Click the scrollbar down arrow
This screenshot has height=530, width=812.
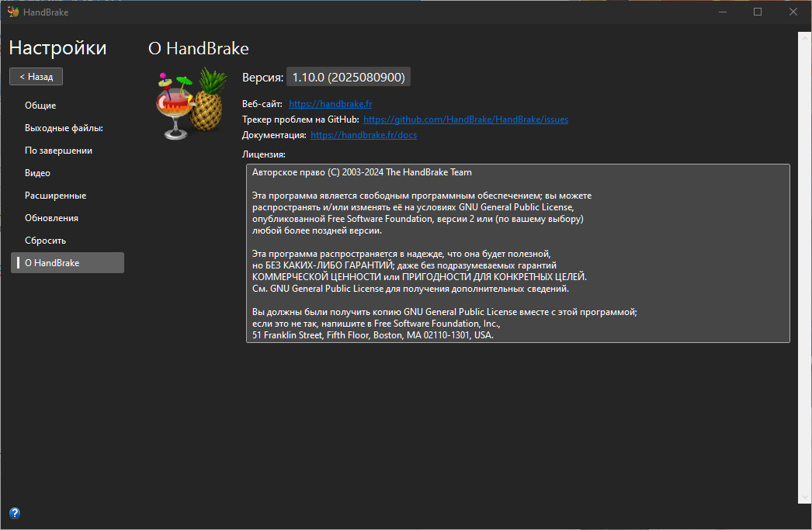(x=804, y=497)
